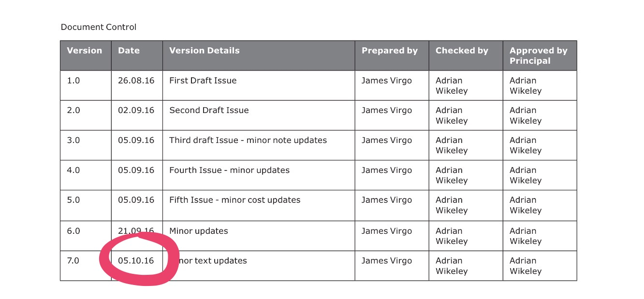
Task: Click 'Third draft Issue - minor note updates'
Action: point(248,141)
